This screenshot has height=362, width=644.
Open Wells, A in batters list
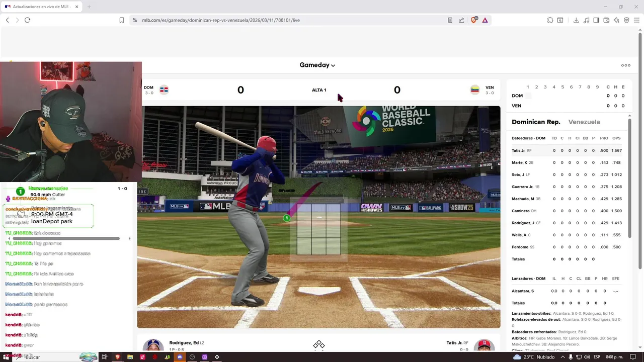click(x=519, y=235)
